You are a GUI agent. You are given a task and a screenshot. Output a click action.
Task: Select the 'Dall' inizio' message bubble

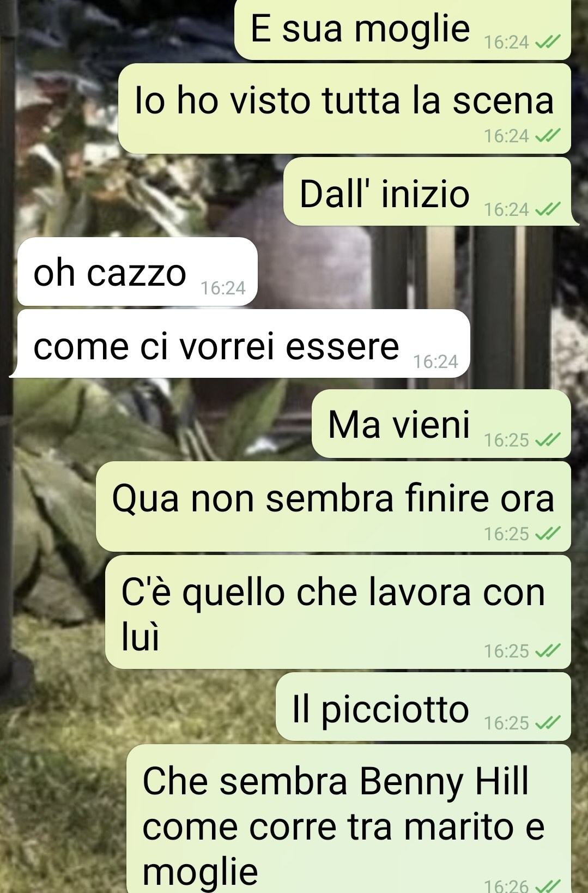coord(431,191)
